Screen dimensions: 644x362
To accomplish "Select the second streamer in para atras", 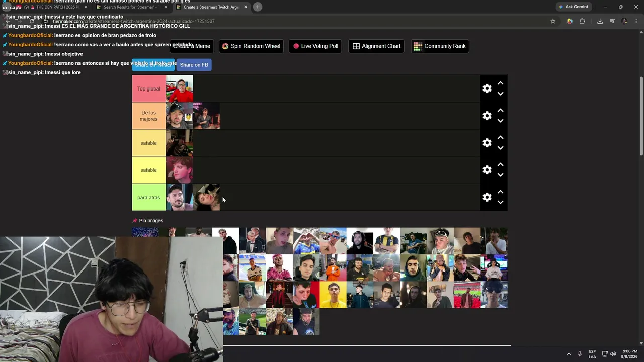I will tap(206, 198).
